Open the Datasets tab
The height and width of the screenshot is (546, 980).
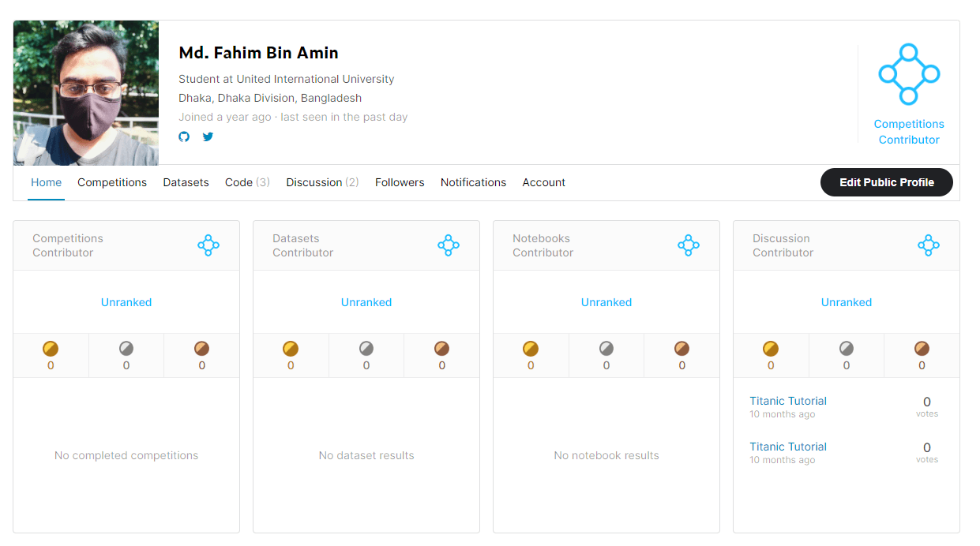pos(186,182)
